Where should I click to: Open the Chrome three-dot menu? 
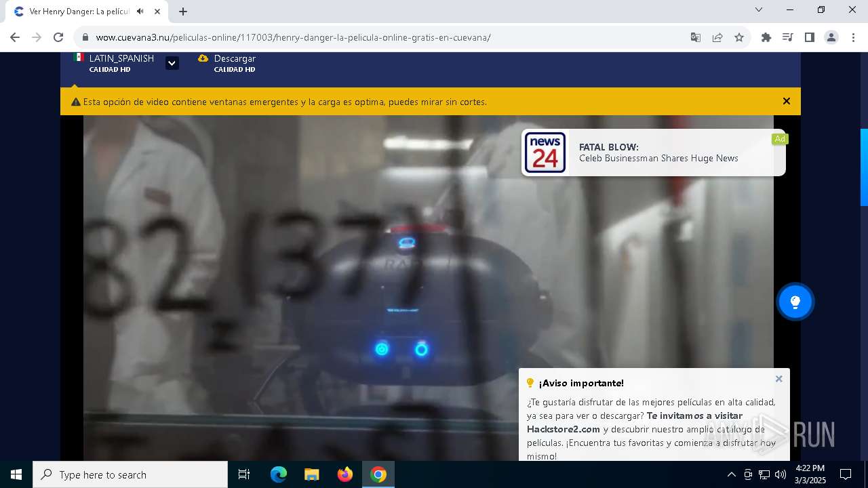tap(853, 37)
